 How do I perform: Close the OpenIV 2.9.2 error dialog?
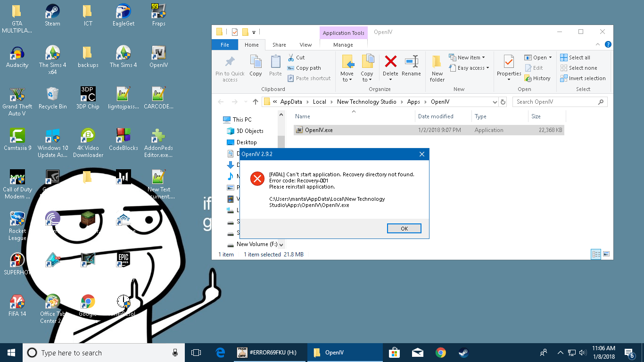(x=421, y=154)
